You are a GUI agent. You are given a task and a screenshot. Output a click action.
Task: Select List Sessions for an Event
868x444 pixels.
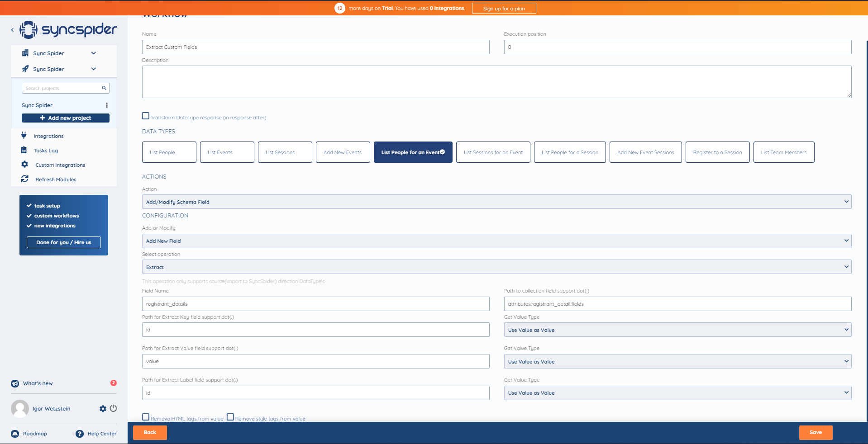click(x=493, y=152)
